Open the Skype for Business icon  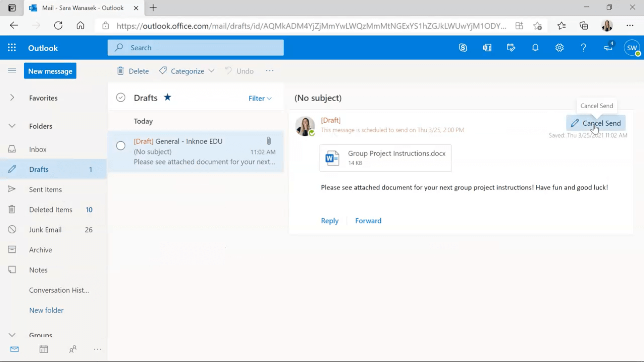463,48
